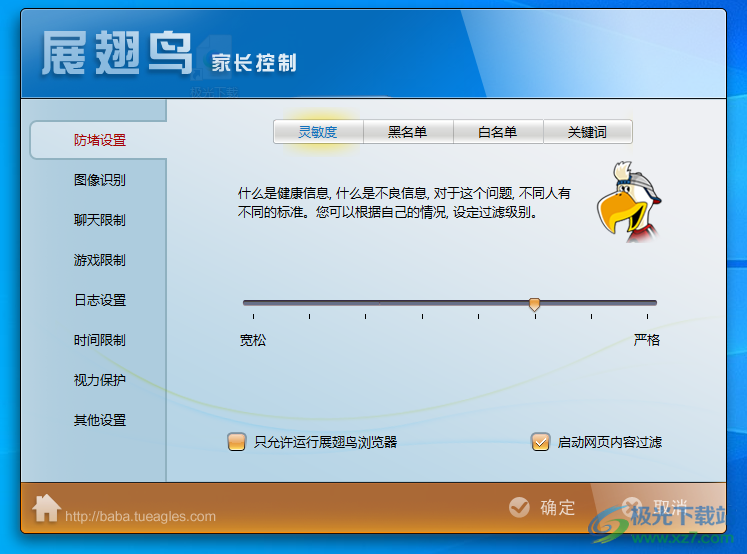
Task: Open 其他设置 section
Action: [100, 420]
